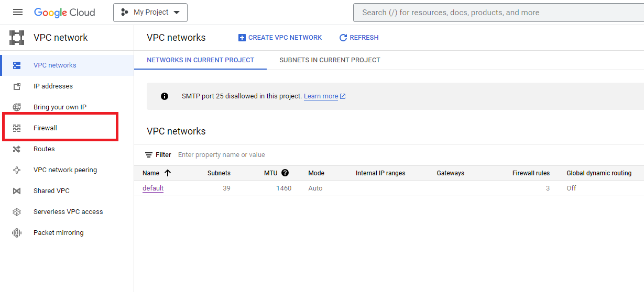Viewport: 644px width, 292px height.
Task: Click the search resources input field
Action: pos(498,13)
